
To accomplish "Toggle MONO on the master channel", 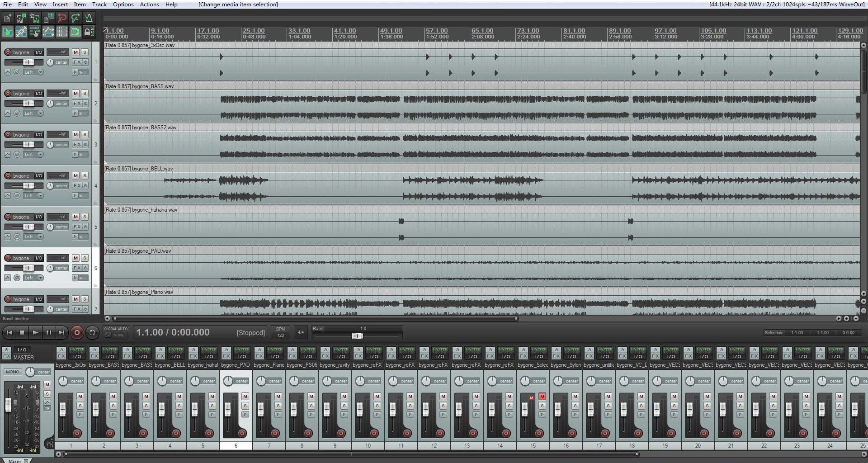I will 13,372.
